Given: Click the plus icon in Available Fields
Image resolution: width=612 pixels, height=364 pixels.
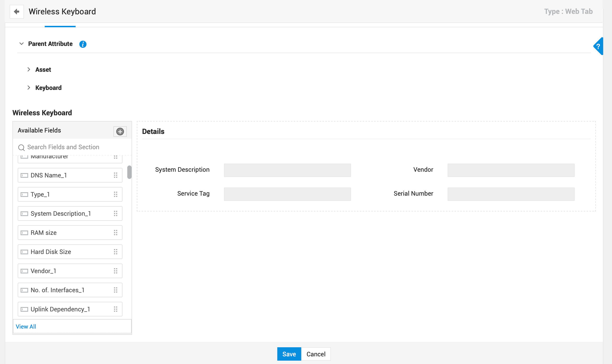Looking at the screenshot, I should (120, 132).
